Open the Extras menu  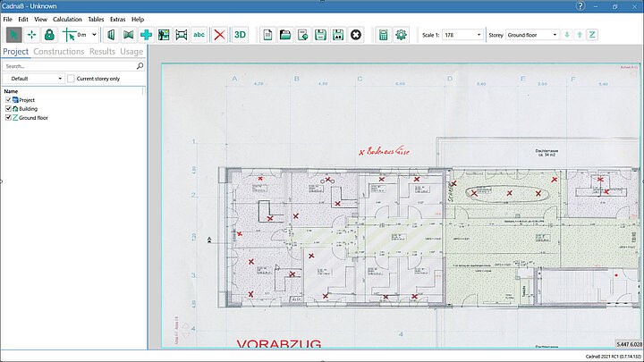click(x=117, y=19)
